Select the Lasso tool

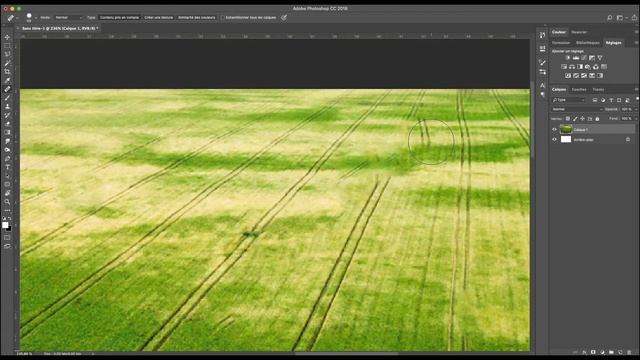tap(7, 54)
